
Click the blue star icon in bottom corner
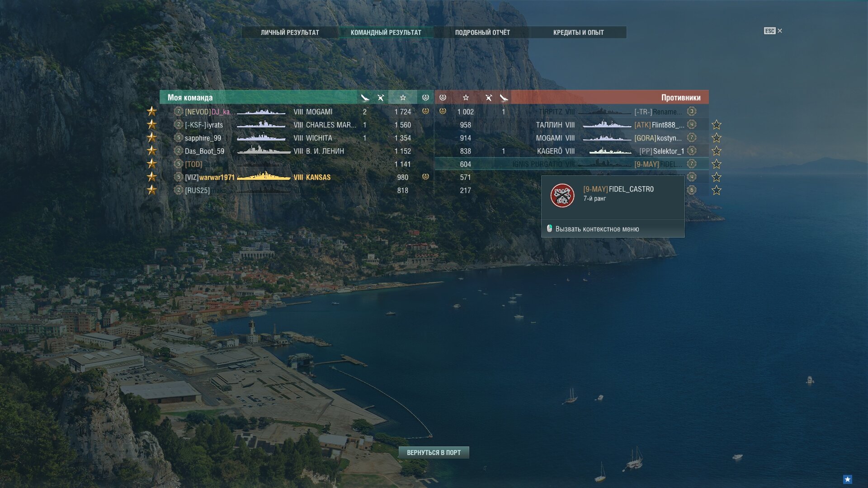848,479
